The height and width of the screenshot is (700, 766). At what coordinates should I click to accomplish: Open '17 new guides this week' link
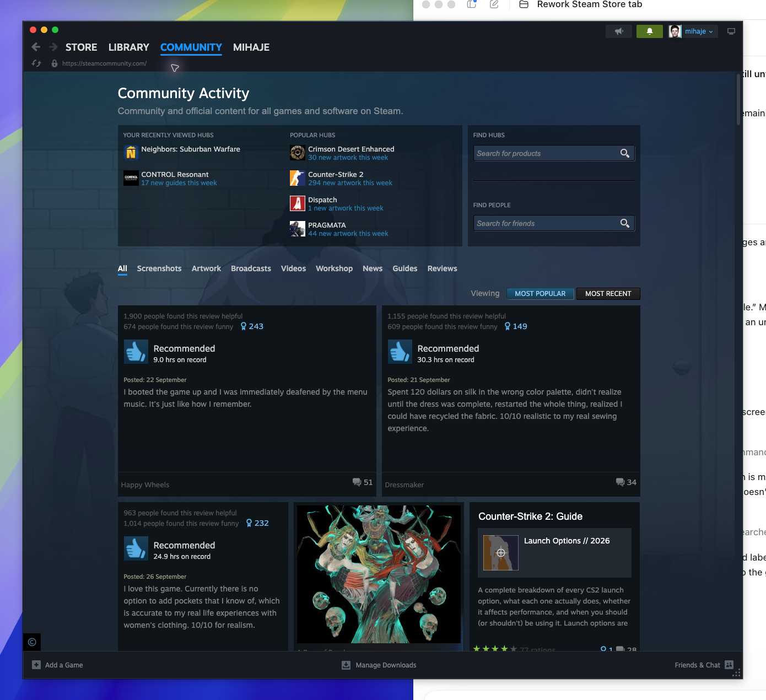click(x=179, y=183)
